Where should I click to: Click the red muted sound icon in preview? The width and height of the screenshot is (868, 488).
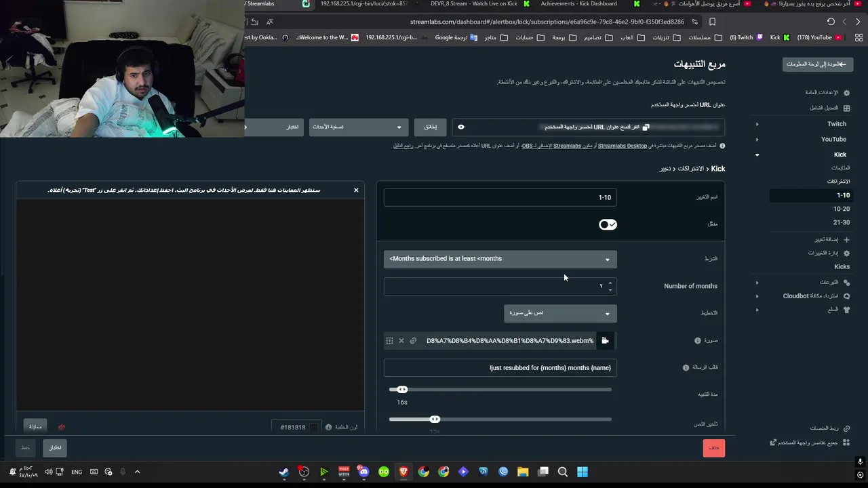point(62,427)
